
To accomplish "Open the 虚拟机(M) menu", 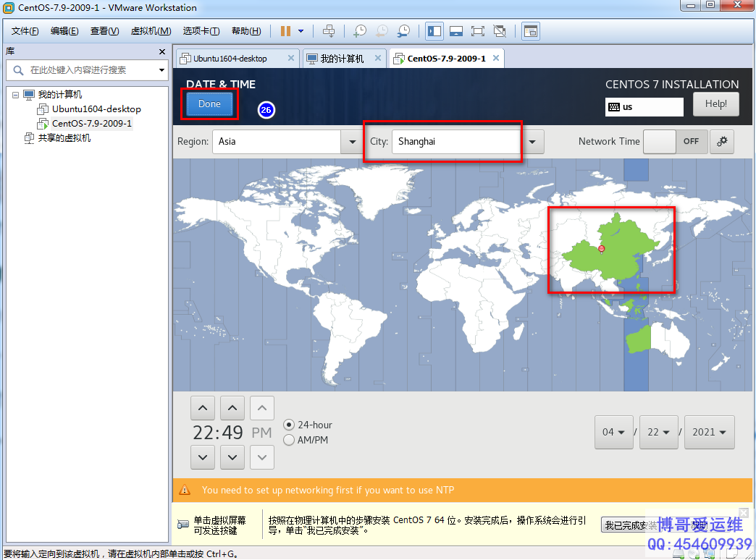I will click(151, 31).
